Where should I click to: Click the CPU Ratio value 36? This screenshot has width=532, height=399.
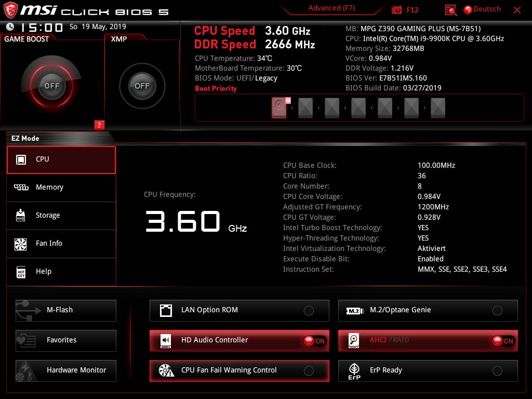[x=422, y=176]
